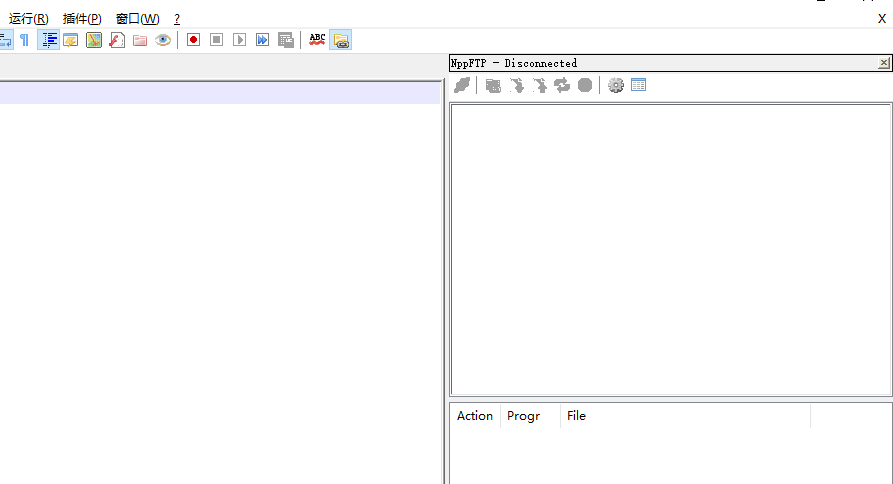The width and height of the screenshot is (893, 484).
Task: Close the NppFTP panel
Action: point(883,63)
